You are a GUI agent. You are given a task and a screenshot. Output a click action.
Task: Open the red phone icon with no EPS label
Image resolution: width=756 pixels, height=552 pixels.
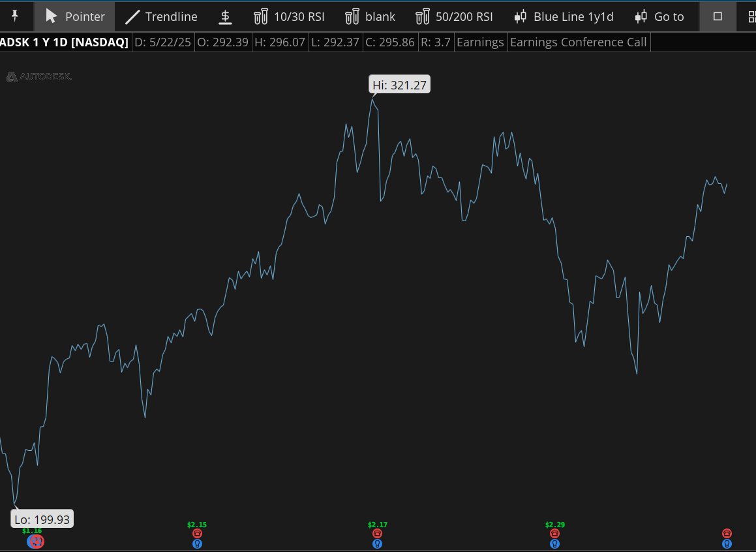(x=727, y=533)
